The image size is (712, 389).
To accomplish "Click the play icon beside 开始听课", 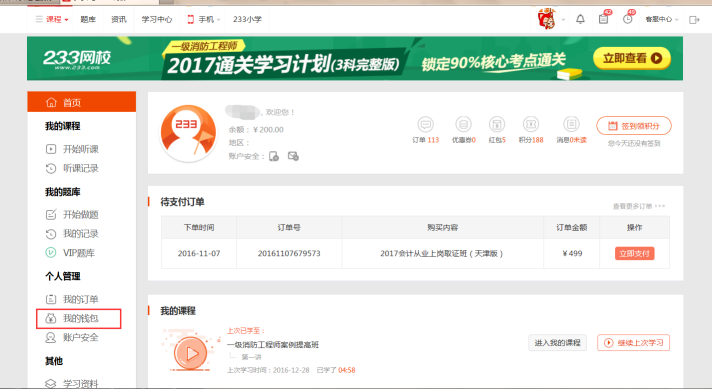I will pos(51,149).
